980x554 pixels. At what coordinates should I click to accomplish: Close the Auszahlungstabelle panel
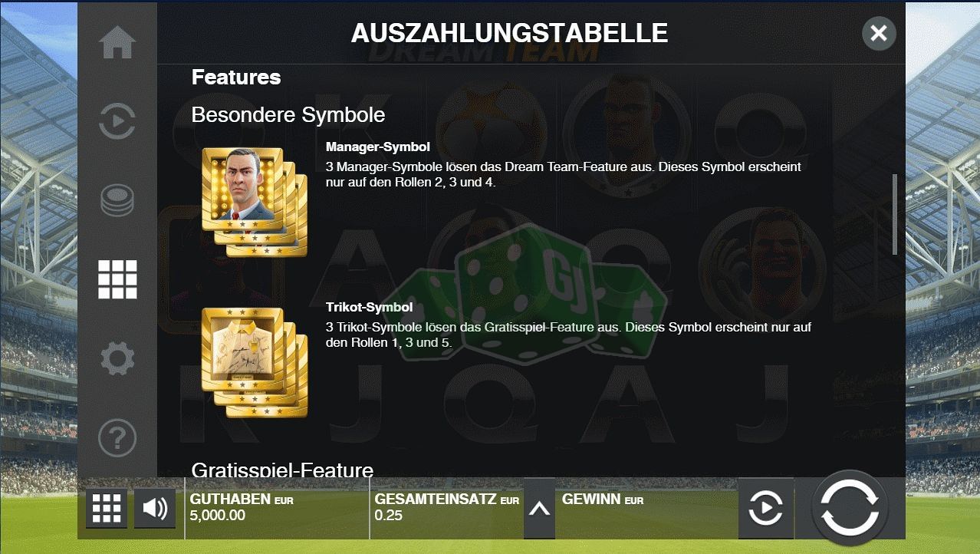point(879,33)
